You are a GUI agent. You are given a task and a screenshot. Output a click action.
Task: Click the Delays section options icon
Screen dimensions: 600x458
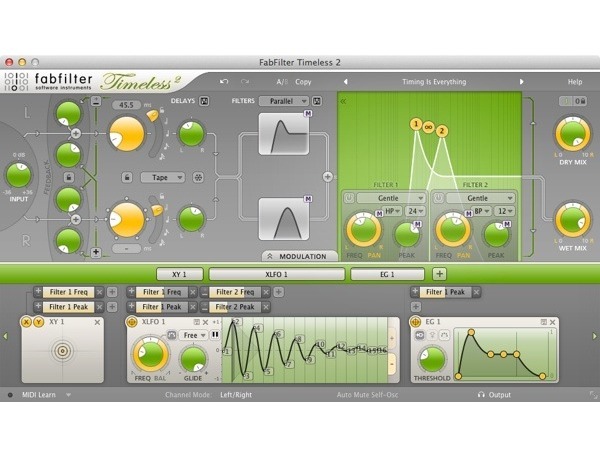205,101
